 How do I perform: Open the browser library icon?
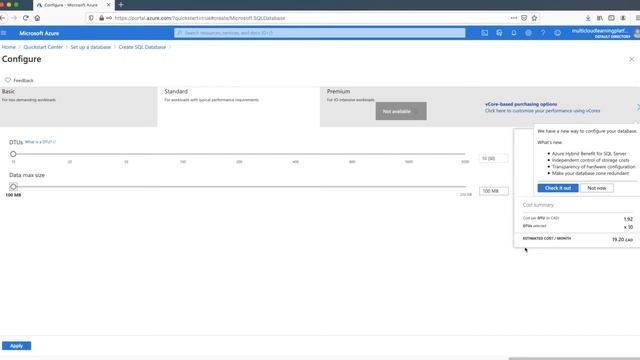click(x=600, y=18)
